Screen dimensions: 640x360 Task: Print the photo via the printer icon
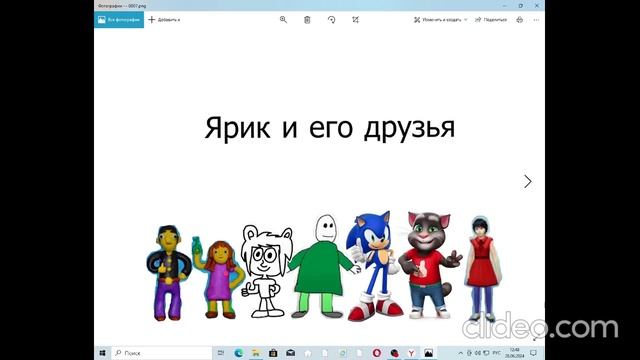coord(520,20)
